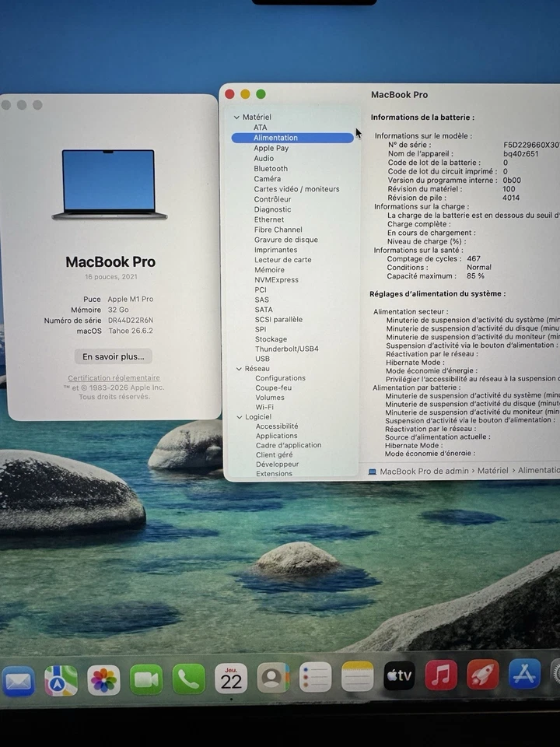Select SPI in the sidebar
The image size is (560, 747).
261,329
